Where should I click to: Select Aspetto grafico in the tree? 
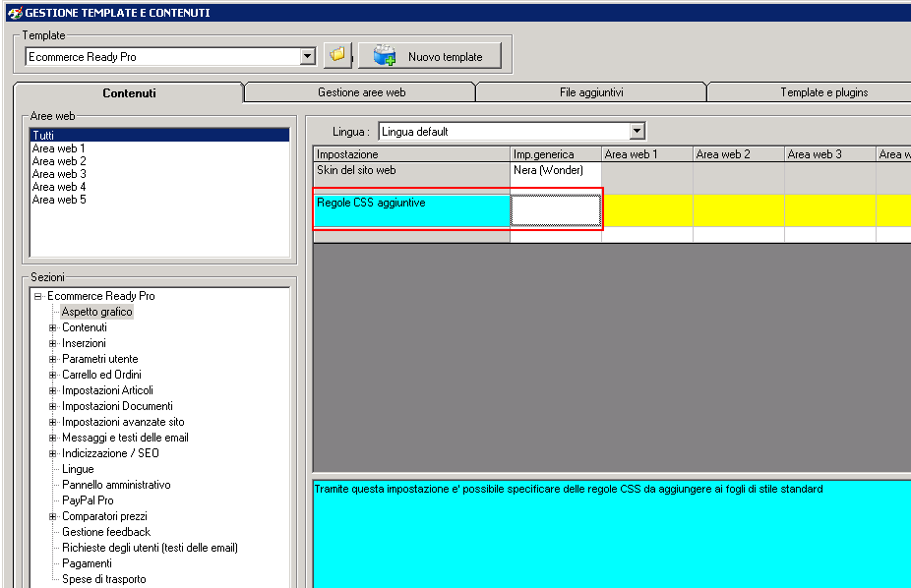coord(97,312)
